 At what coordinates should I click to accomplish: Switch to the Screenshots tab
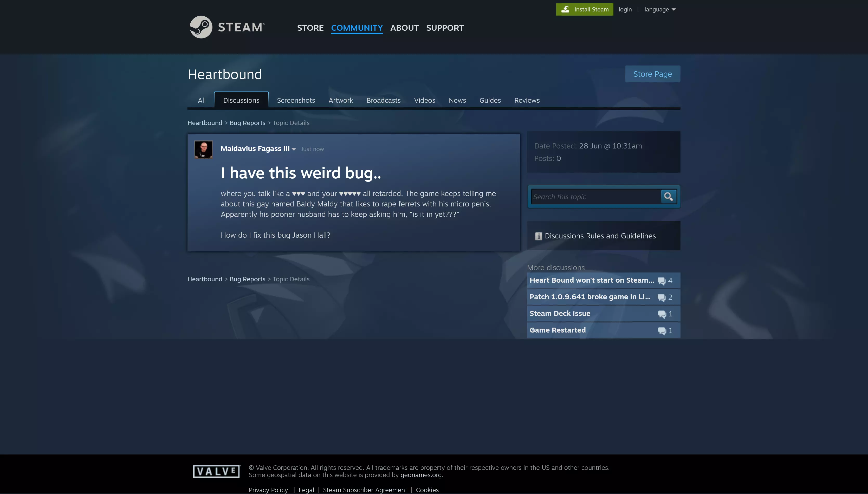click(296, 100)
